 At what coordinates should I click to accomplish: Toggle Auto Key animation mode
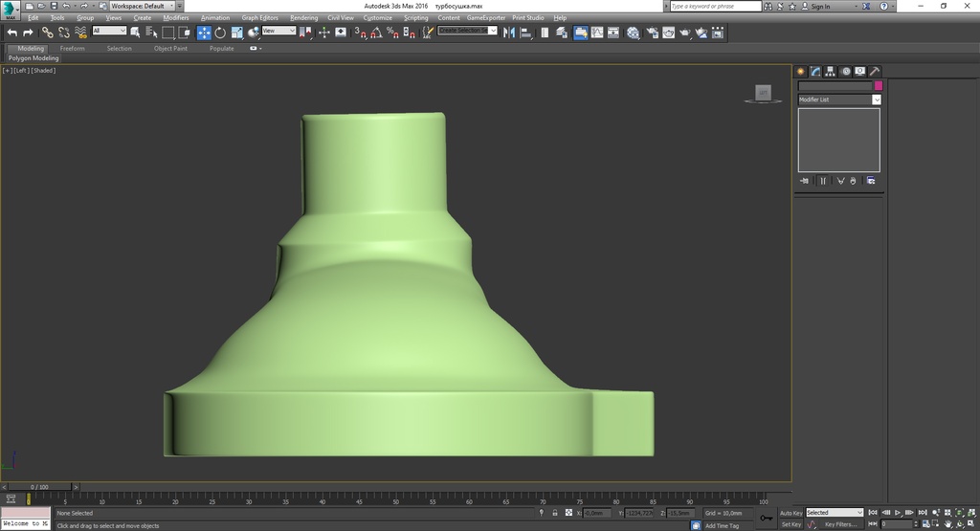coord(791,513)
